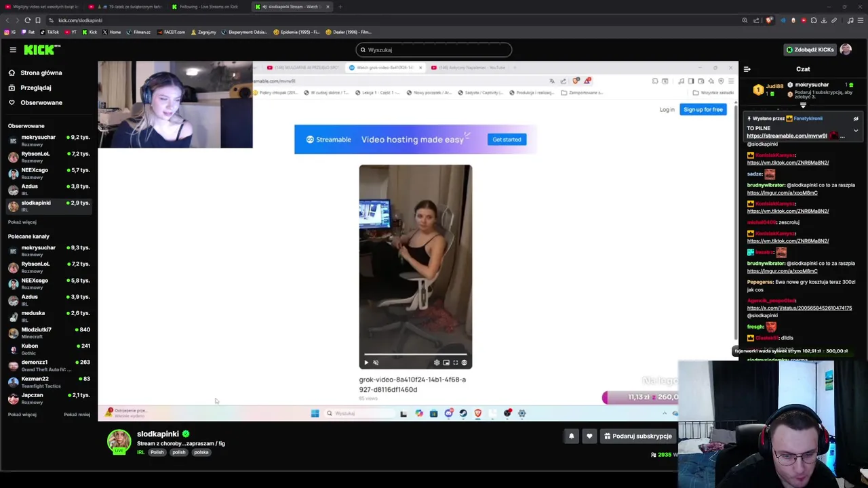Open the IG bookmark
Image resolution: width=868 pixels, height=488 pixels.
11,32
